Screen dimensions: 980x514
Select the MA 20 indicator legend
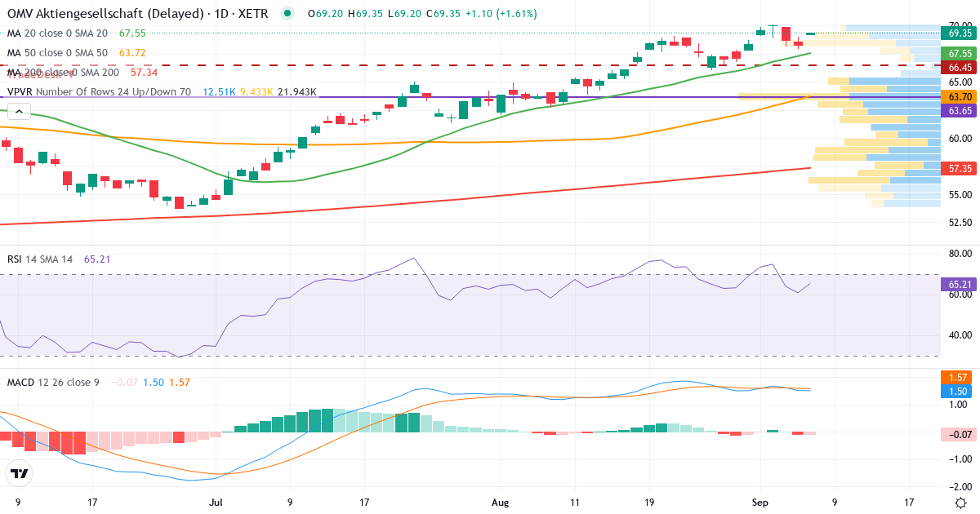tap(57, 33)
